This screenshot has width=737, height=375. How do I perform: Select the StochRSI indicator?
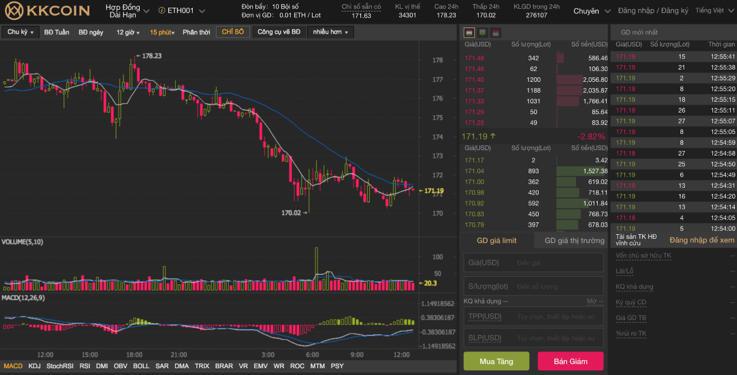pyautogui.click(x=60, y=366)
